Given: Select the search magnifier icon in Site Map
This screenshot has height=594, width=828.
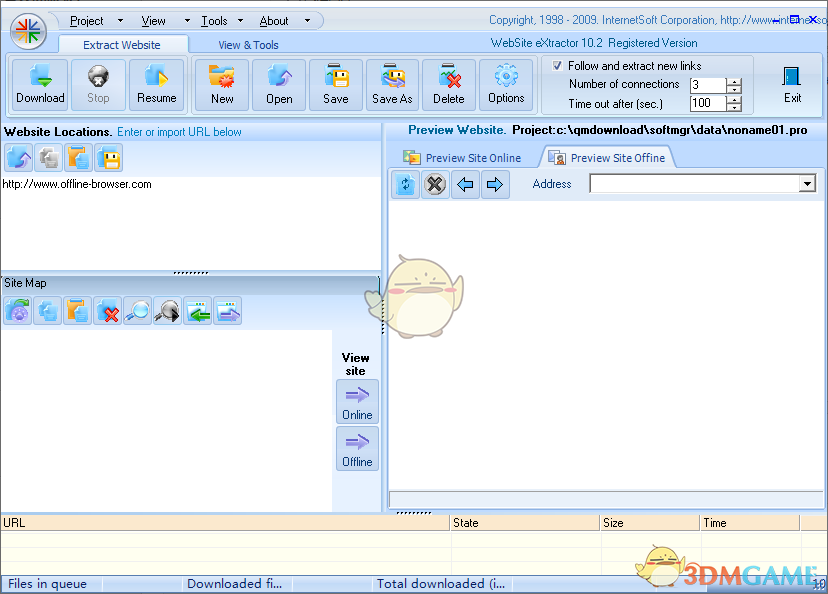Looking at the screenshot, I should pos(137,310).
